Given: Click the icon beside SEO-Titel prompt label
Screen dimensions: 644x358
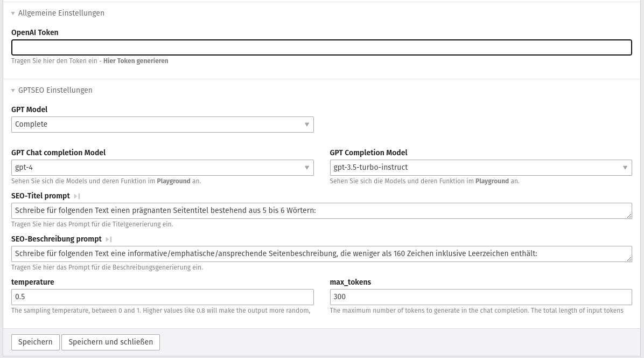Looking at the screenshot, I should pyautogui.click(x=77, y=196).
